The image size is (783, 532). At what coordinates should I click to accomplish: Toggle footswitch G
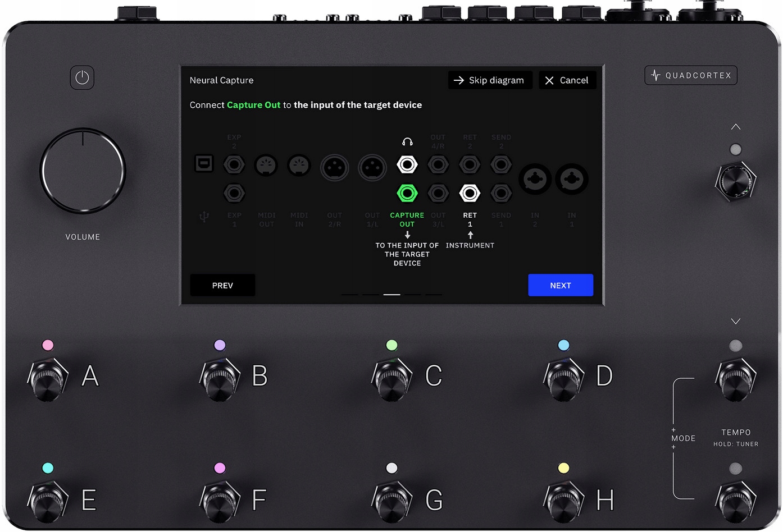pyautogui.click(x=392, y=502)
